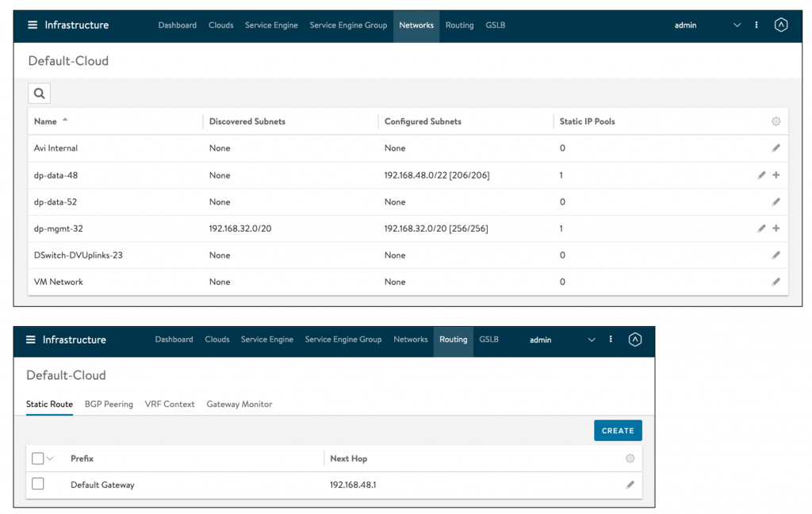Click the Avi logo icon in Routing header

634,339
